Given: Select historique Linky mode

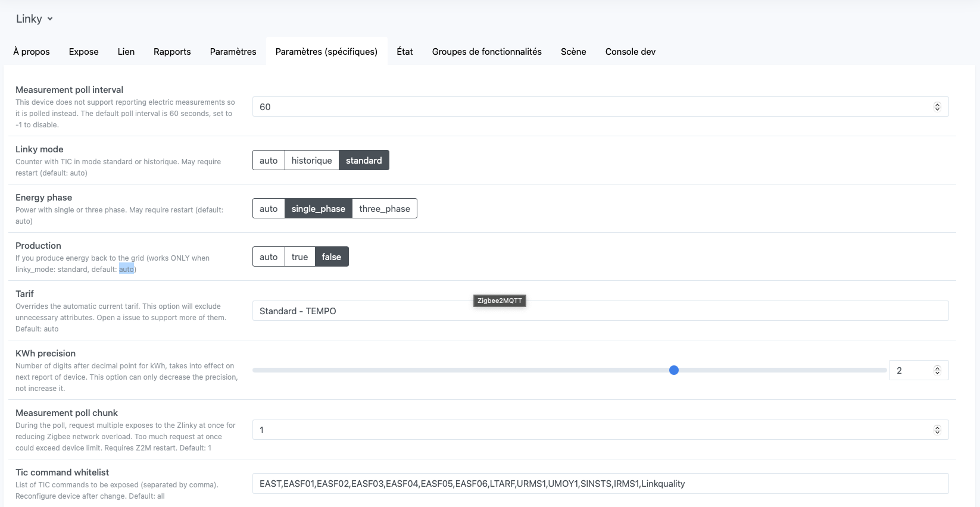Looking at the screenshot, I should 311,161.
